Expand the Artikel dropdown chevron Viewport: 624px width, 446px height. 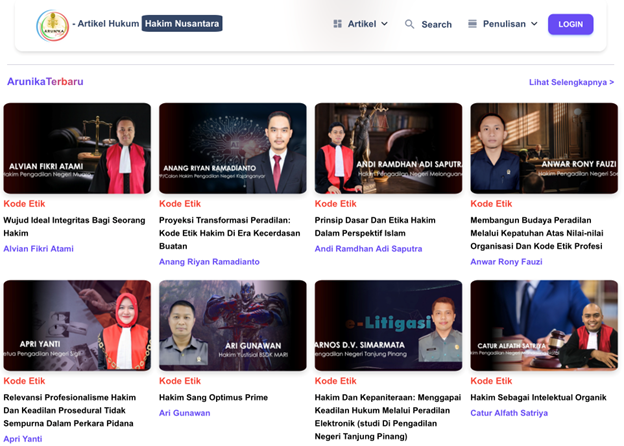click(x=385, y=24)
